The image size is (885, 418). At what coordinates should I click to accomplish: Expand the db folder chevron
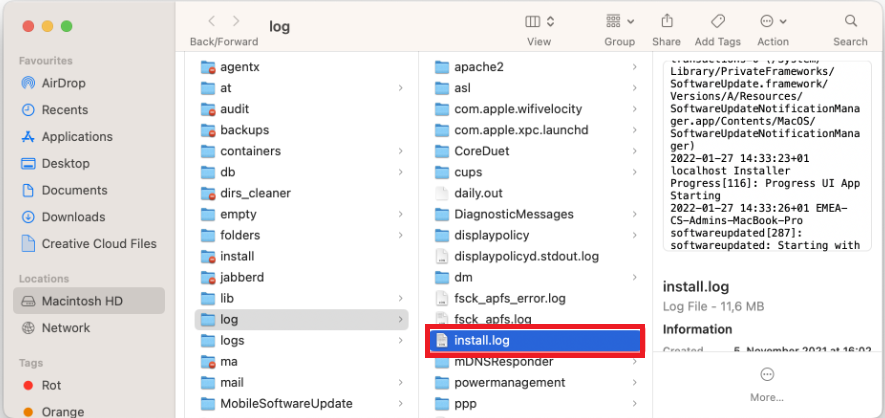pos(400,172)
